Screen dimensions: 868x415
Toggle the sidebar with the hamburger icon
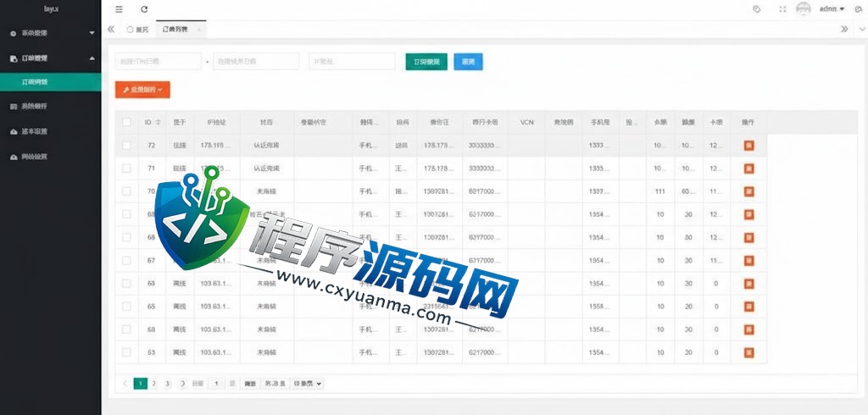coord(119,9)
